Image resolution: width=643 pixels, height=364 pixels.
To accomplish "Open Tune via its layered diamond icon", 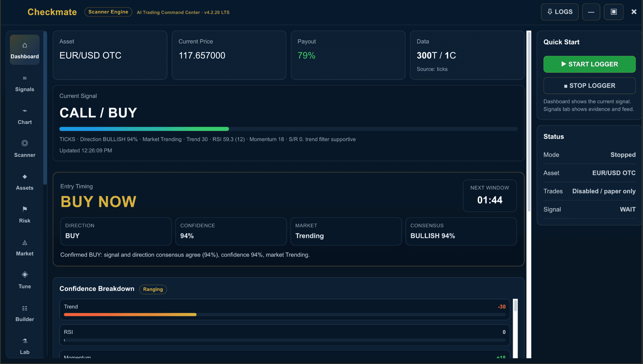I will tap(25, 275).
